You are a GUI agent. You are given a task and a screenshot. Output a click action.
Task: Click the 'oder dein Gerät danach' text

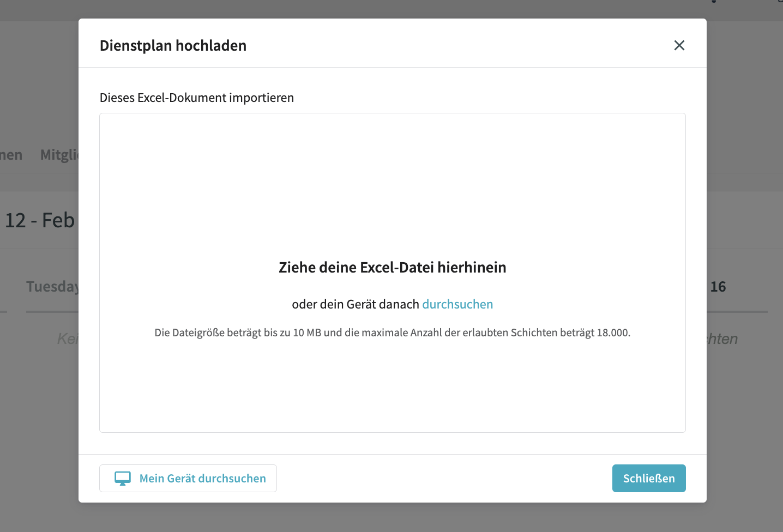(x=356, y=304)
